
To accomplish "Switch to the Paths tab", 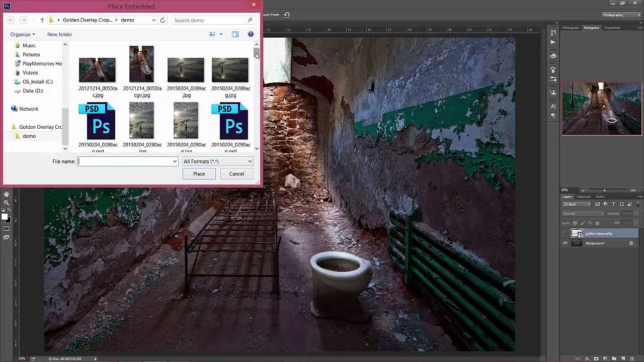I will 600,197.
